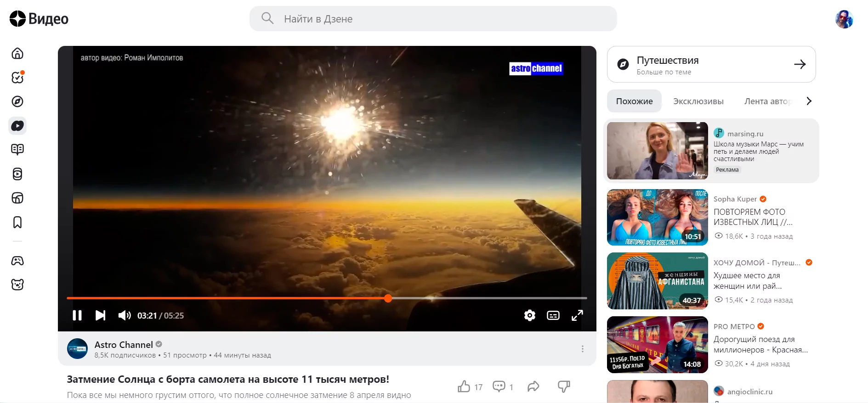Skip to the next video

tap(100, 315)
